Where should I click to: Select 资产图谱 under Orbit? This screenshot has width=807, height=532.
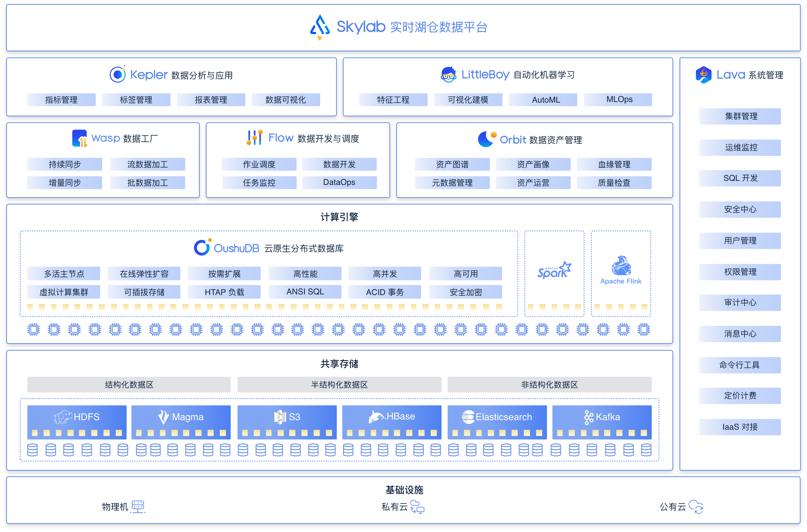(x=452, y=164)
